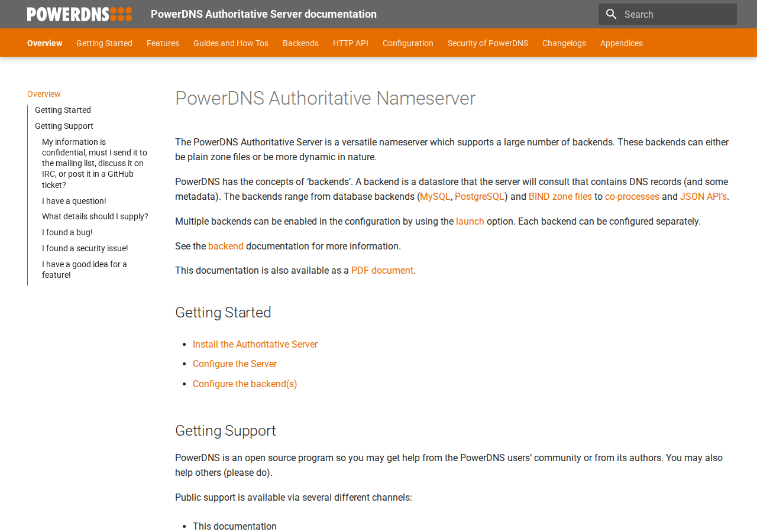Select 'I found a bug!' sidebar item
Viewport: 757px width, 532px height.
[x=67, y=232]
